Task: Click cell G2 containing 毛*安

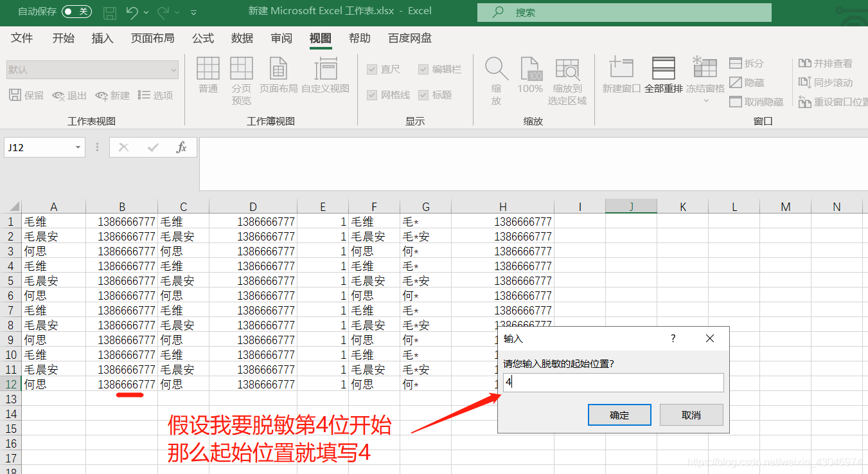Action: pos(425,237)
